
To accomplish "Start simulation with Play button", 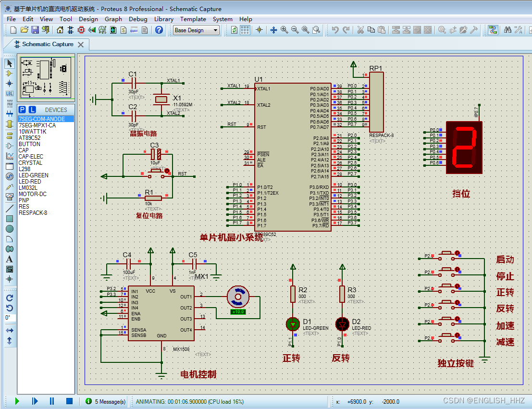I will (17, 401).
